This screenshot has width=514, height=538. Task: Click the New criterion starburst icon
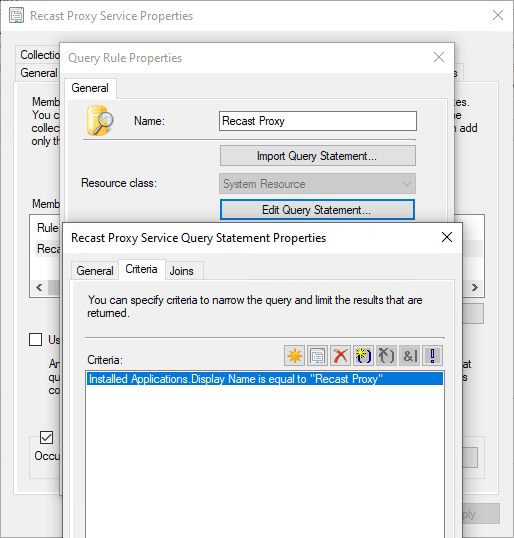(x=294, y=355)
